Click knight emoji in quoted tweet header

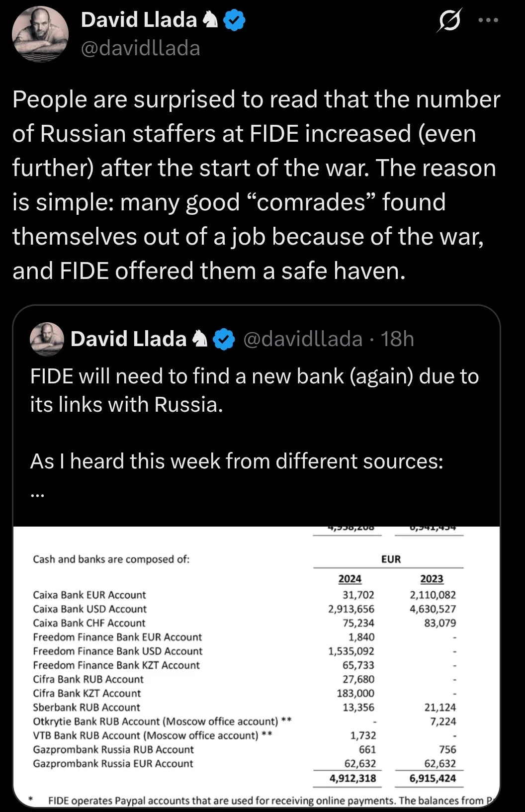(x=200, y=339)
